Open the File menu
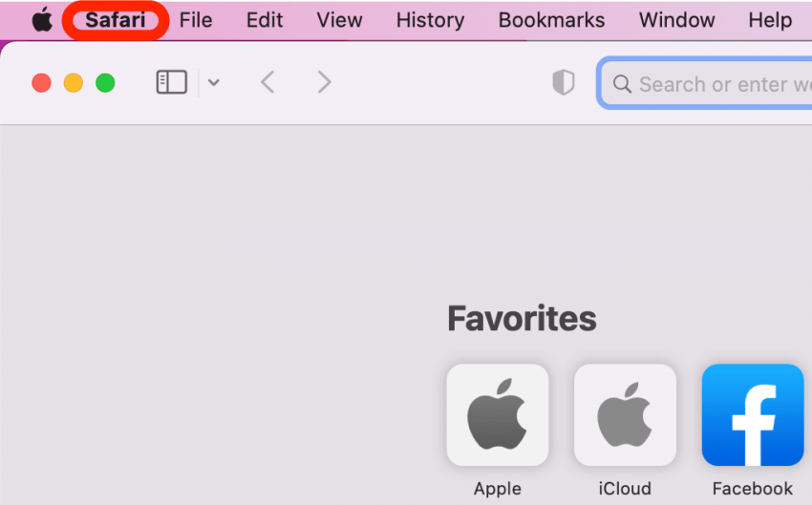The height and width of the screenshot is (505, 812). (196, 20)
